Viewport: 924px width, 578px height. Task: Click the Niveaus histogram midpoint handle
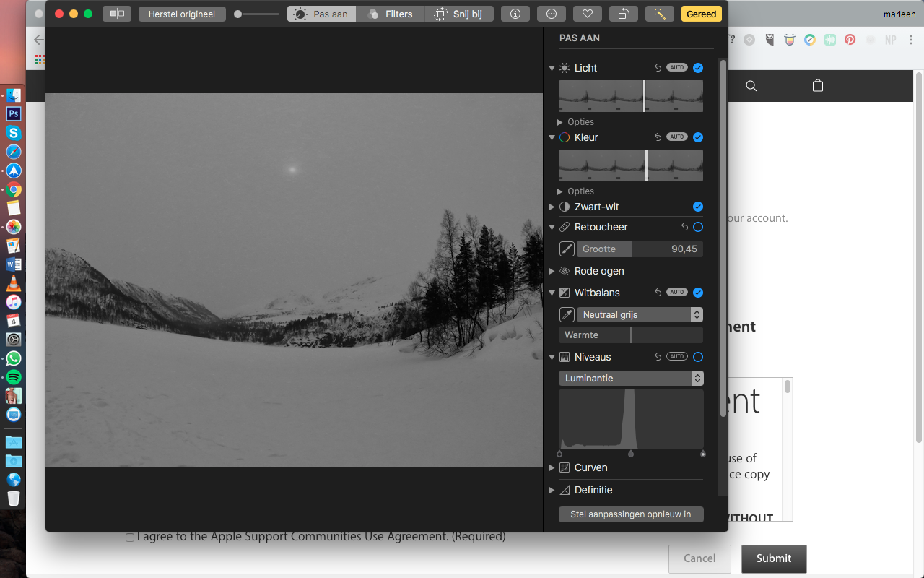631,454
